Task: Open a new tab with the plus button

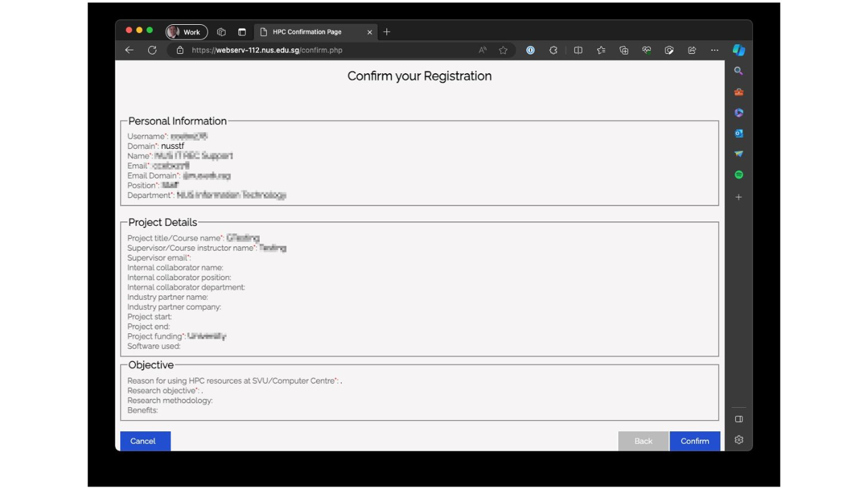Action: (x=387, y=32)
